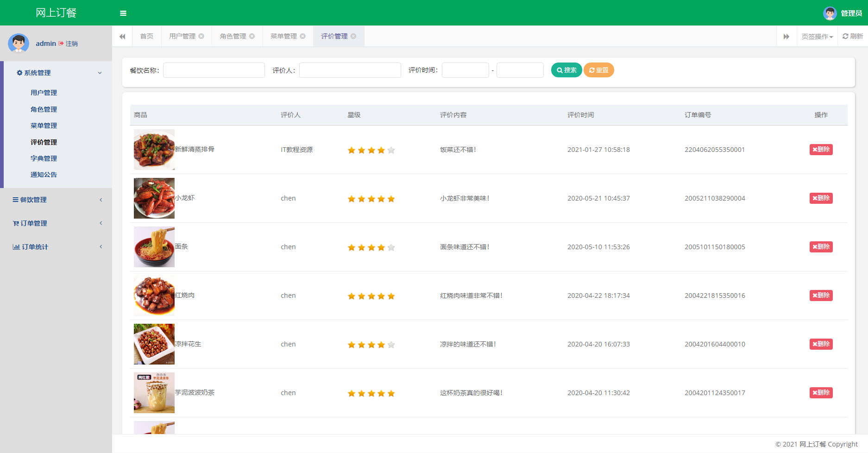
Task: Click the 评价时间 start date field
Action: [465, 70]
